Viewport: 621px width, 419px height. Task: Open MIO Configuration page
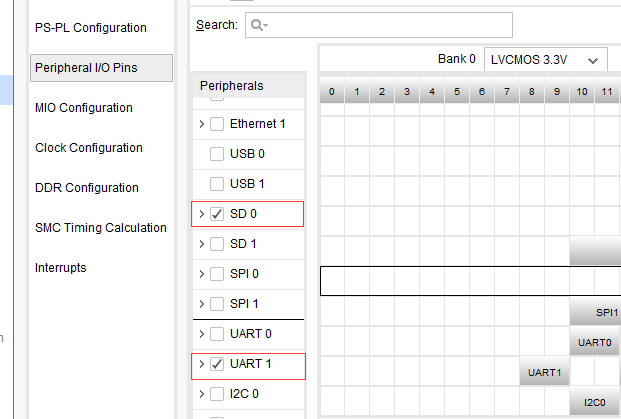84,108
